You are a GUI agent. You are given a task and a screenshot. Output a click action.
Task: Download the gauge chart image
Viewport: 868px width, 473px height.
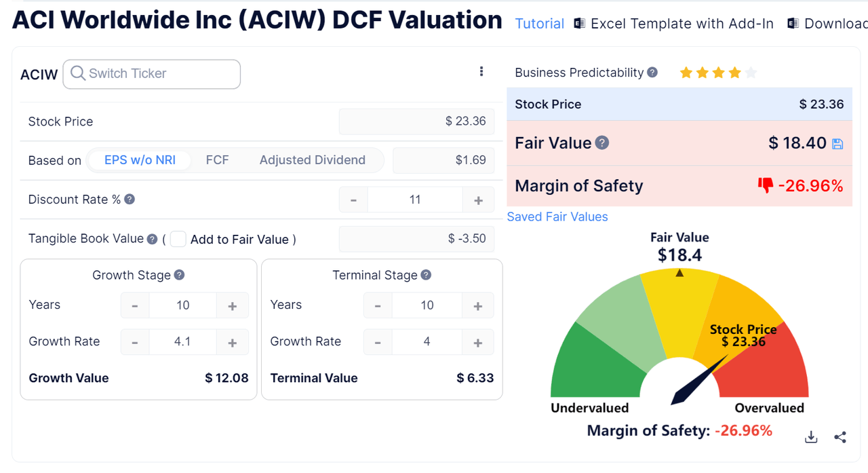pyautogui.click(x=811, y=437)
